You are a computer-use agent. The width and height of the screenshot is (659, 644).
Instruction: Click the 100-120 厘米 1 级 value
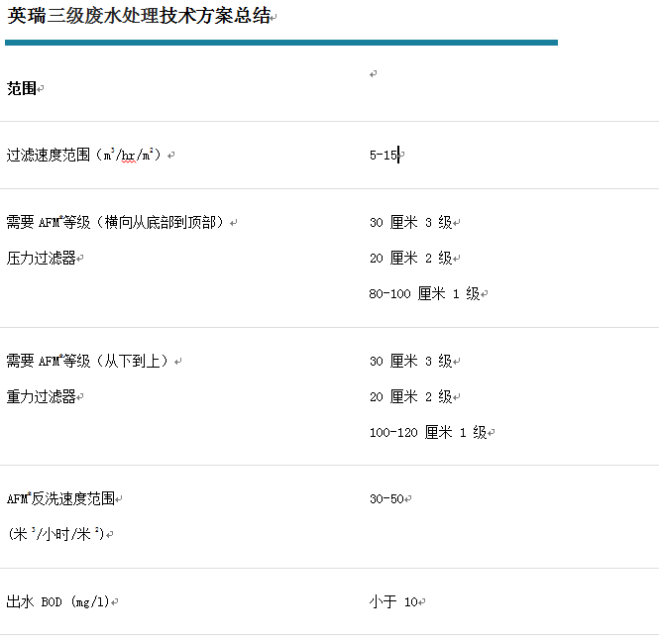pyautogui.click(x=428, y=432)
